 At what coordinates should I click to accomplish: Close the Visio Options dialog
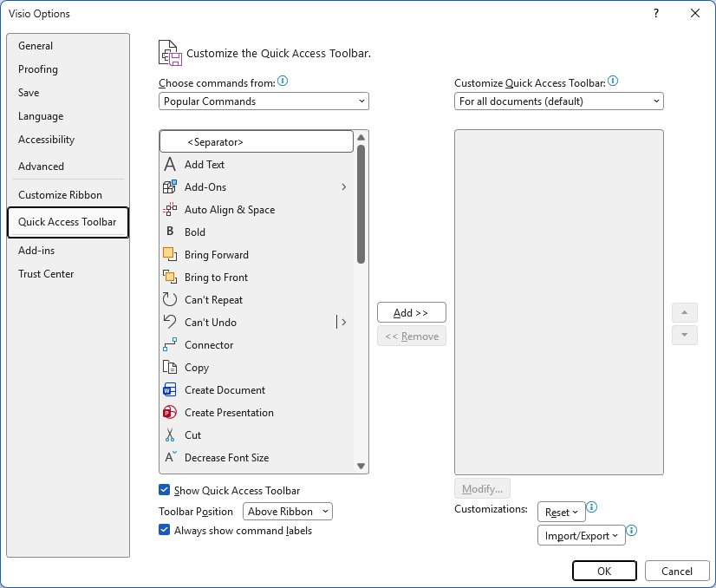(x=695, y=13)
